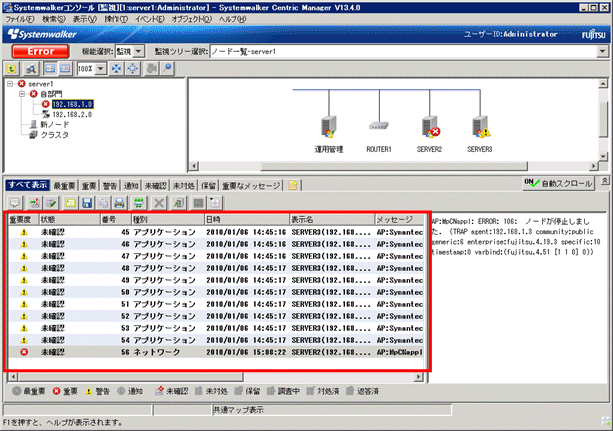Screen dimensions: 613x431
Task: Sort events by 重要度 column header
Action: (23, 219)
